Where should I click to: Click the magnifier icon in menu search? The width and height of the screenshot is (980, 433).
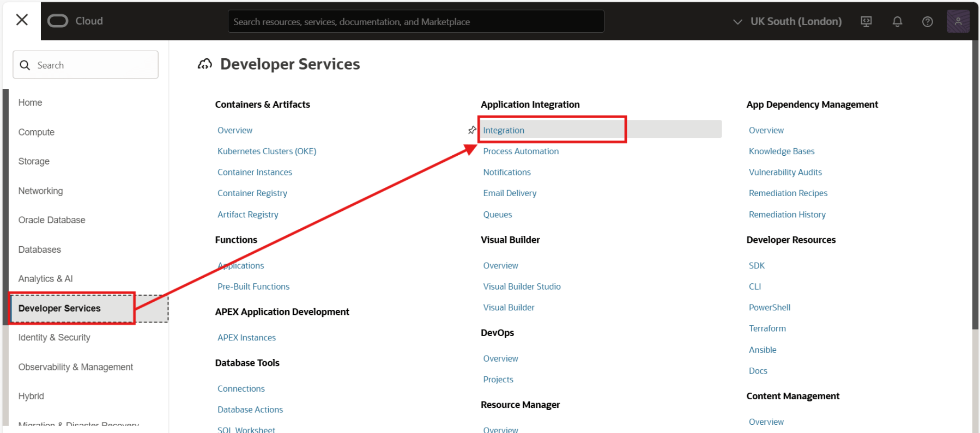coord(25,65)
